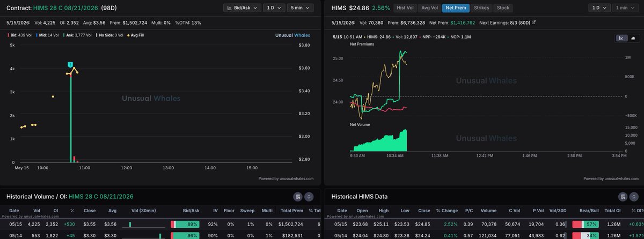Click the round chevron icon in Historical HIMS Data panel

coord(633,197)
